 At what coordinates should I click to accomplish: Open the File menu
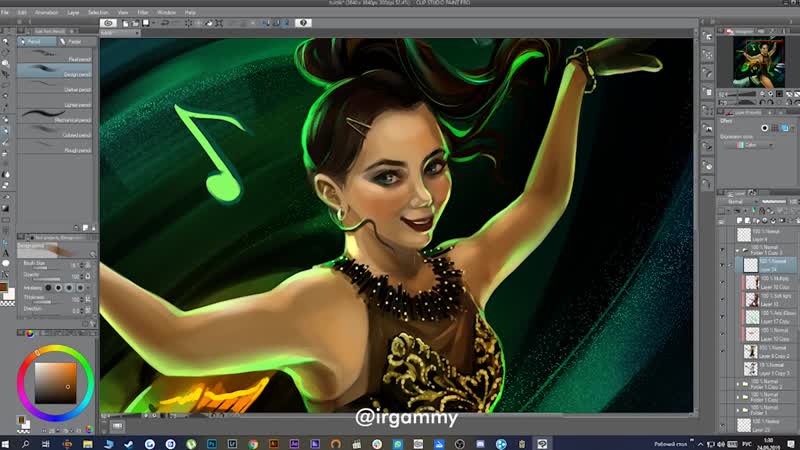(5, 12)
